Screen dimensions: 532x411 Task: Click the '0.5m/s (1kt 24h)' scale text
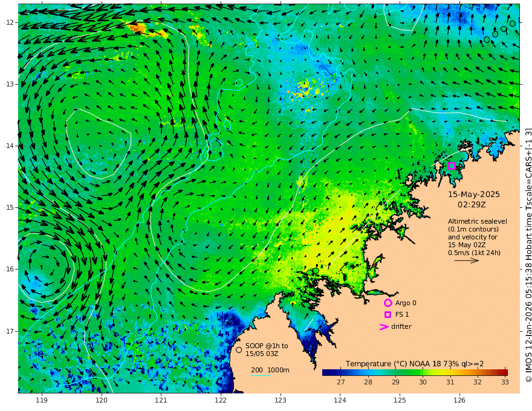click(x=474, y=253)
